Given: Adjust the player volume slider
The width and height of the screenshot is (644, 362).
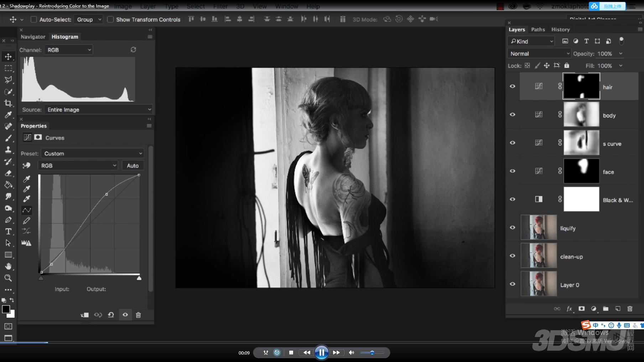Looking at the screenshot, I should click(x=372, y=353).
